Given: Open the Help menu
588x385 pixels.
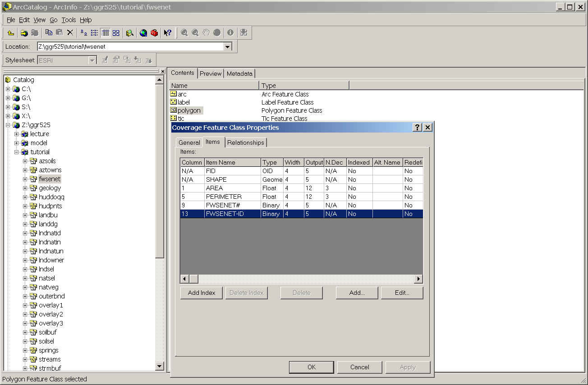Looking at the screenshot, I should click(x=86, y=20).
